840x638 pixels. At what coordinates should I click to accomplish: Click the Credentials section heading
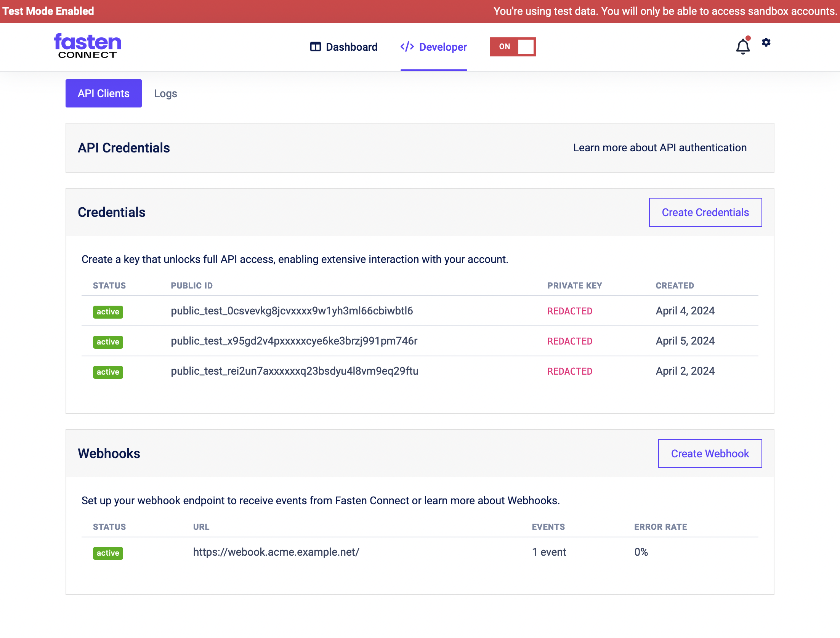point(112,212)
